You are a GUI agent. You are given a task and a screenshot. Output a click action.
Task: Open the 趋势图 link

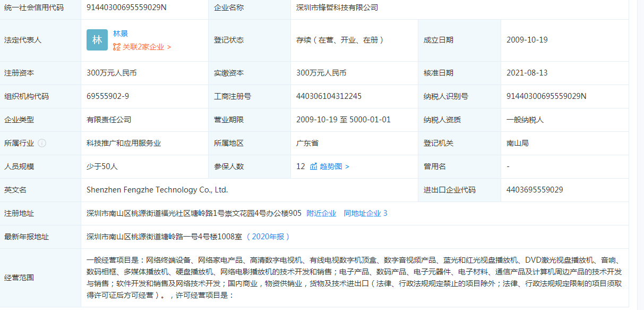click(x=334, y=166)
